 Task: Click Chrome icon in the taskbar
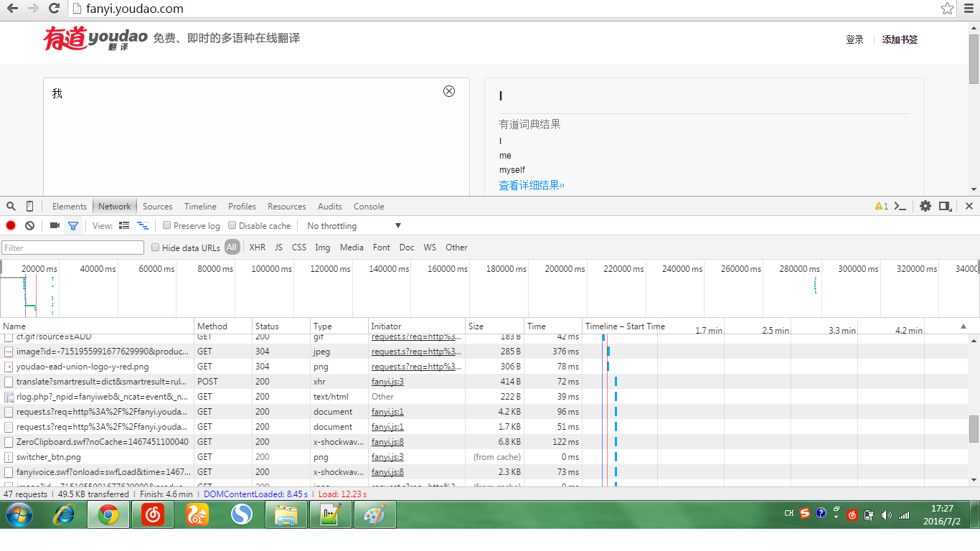pos(108,514)
